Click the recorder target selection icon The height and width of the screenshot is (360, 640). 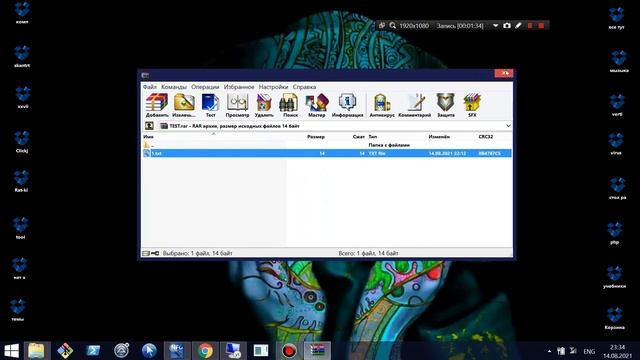[x=382, y=25]
